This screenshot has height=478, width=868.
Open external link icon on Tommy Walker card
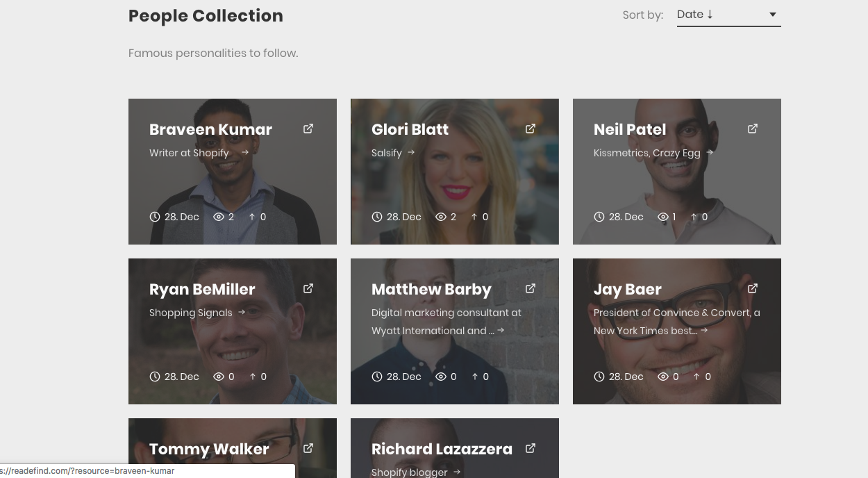click(308, 448)
